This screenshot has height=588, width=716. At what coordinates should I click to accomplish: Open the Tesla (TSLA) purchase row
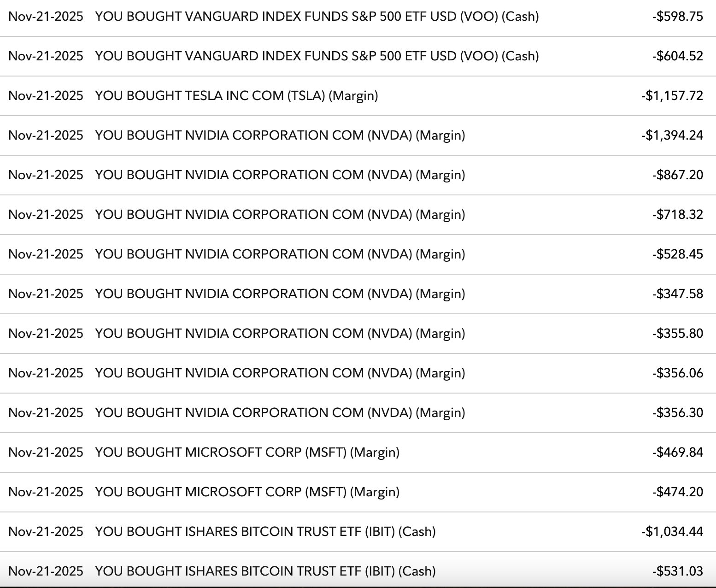tap(236, 96)
